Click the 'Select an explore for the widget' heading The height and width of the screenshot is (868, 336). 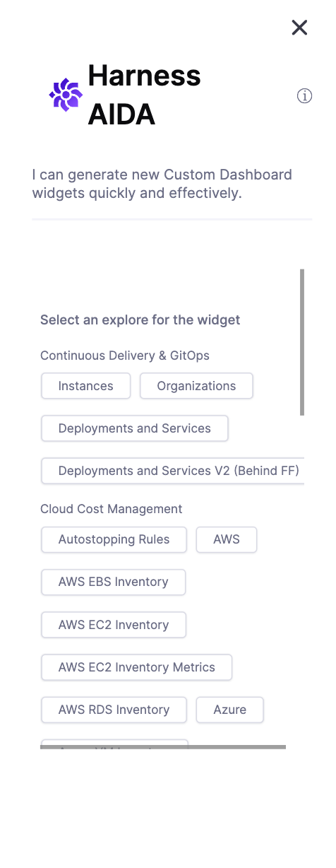(x=140, y=320)
